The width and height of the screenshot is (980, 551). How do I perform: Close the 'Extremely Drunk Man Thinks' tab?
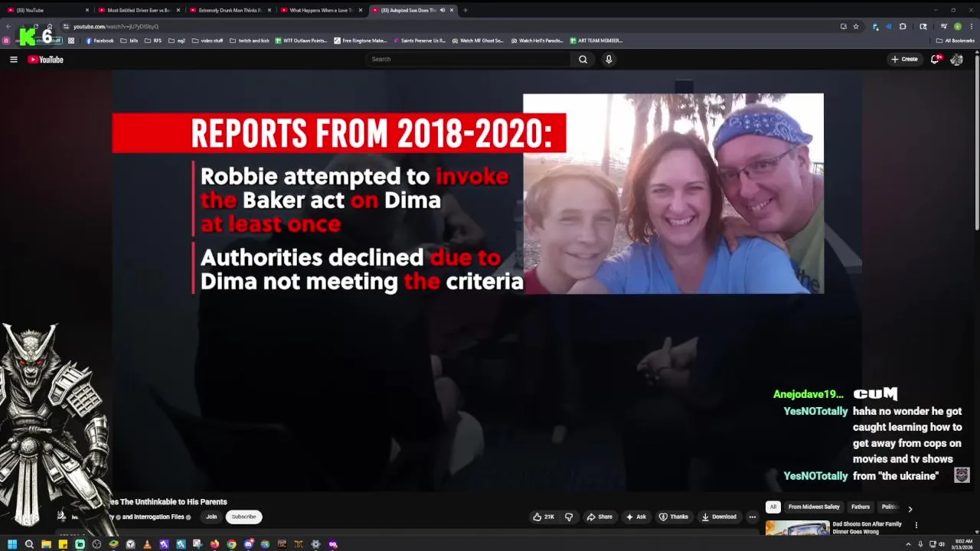click(x=269, y=10)
